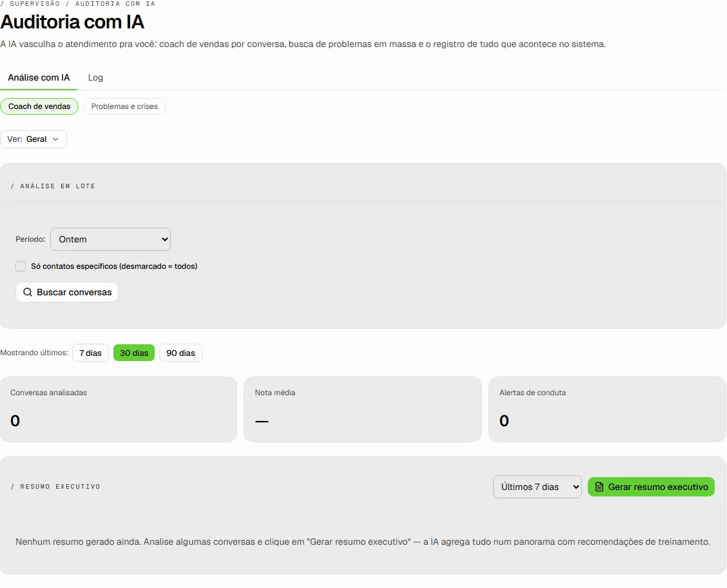
Task: Click the 'A IA vasculha o atendimento' description
Action: (x=303, y=44)
